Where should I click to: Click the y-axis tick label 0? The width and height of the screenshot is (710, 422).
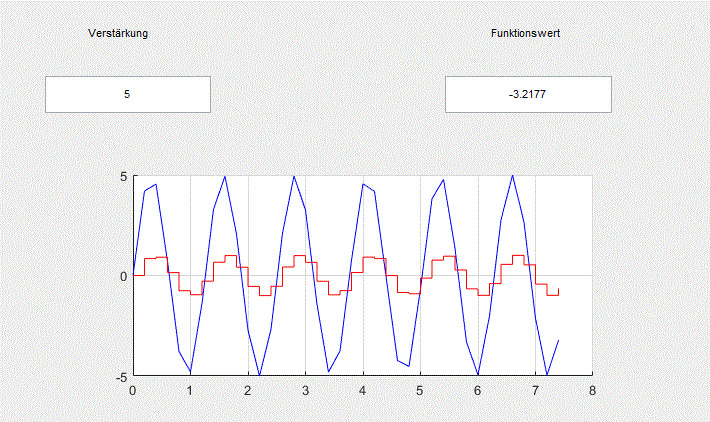[x=123, y=275]
